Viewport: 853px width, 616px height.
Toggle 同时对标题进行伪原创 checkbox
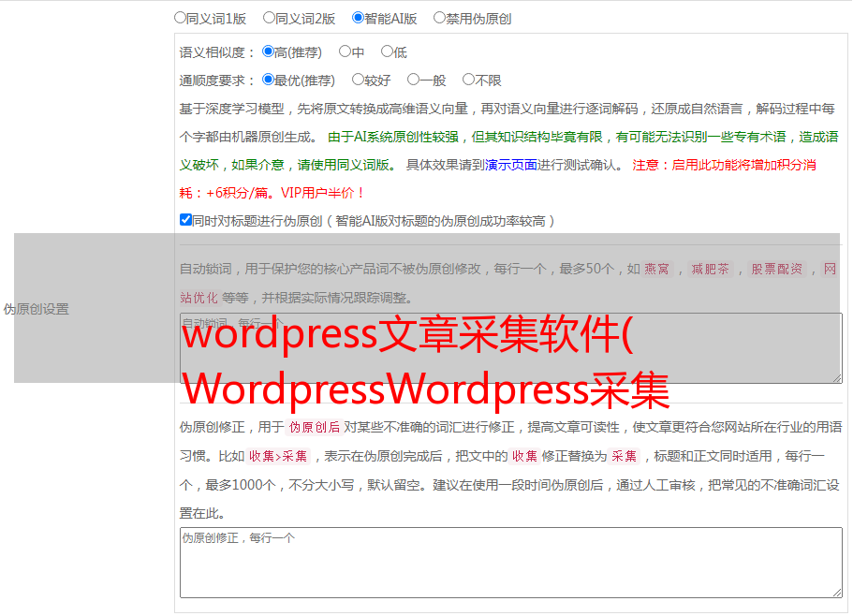[185, 220]
